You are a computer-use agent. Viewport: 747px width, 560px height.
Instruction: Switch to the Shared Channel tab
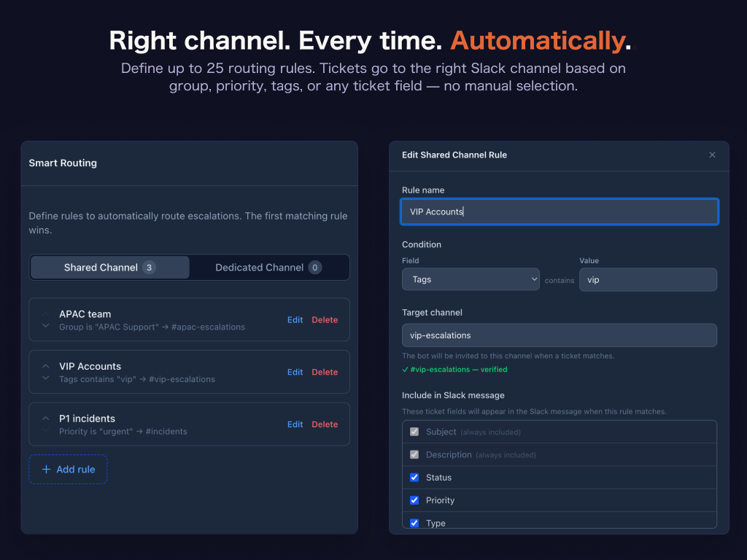(x=109, y=268)
